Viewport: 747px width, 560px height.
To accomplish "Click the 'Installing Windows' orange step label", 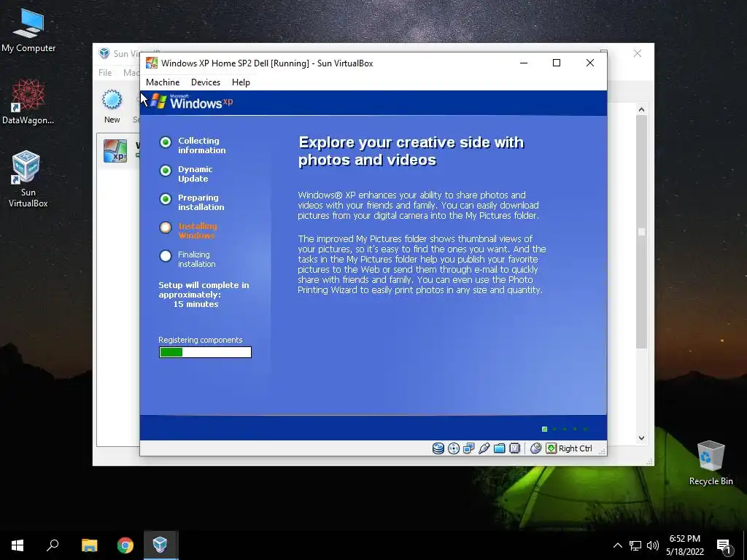I will tap(197, 230).
